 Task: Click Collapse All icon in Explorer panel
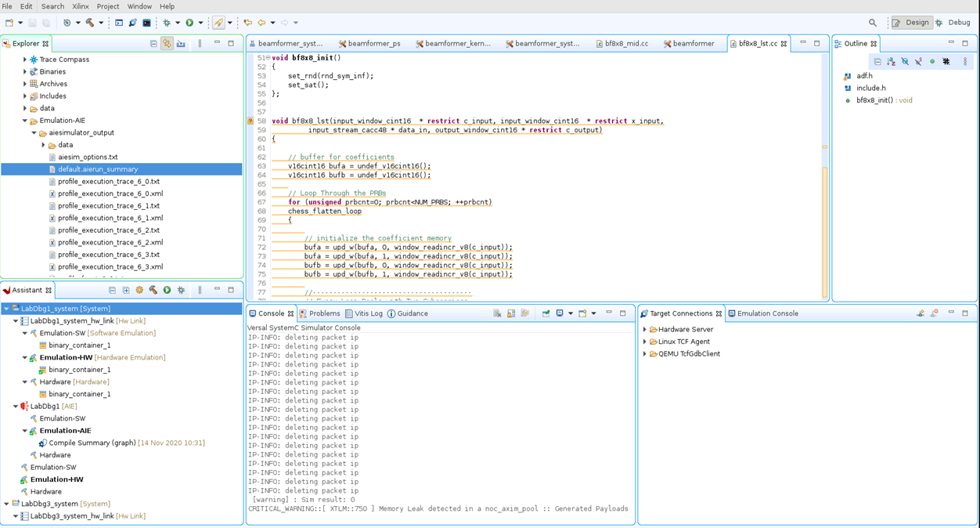(153, 44)
